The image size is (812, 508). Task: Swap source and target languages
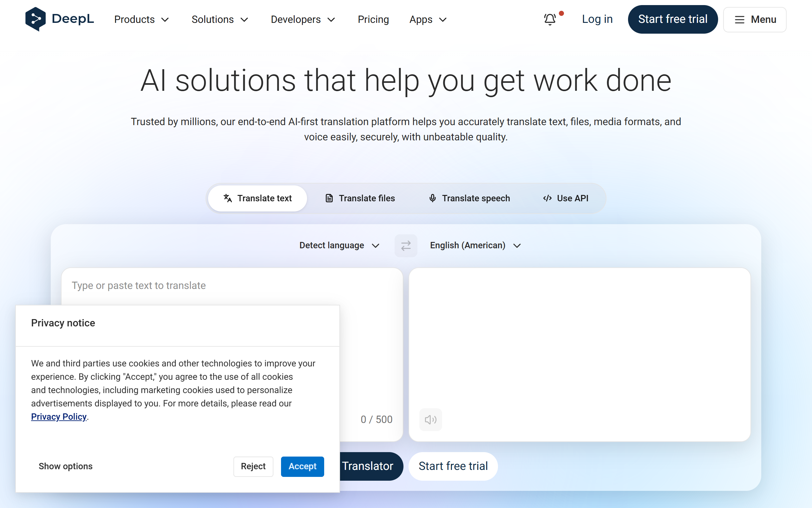(406, 246)
